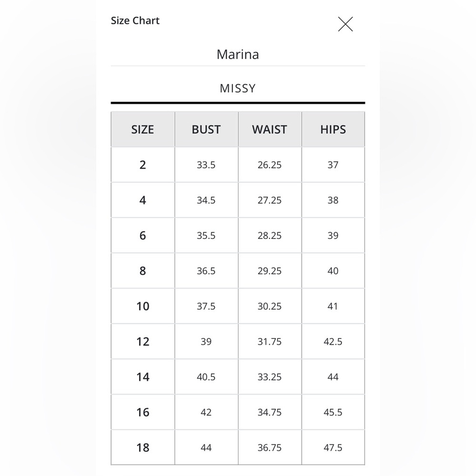Viewport: 476px width, 476px height.
Task: Select the MISSY size category tab
Action: 238,89
